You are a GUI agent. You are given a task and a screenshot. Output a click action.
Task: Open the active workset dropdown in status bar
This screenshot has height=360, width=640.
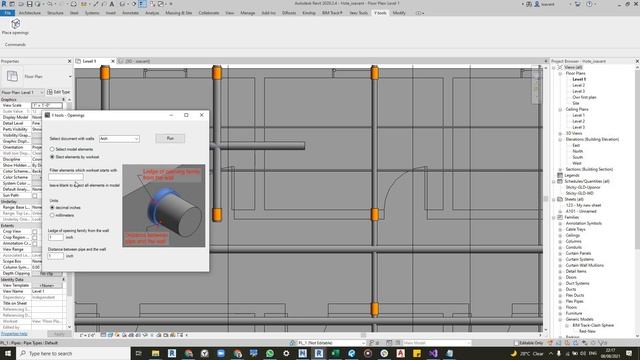[x=330, y=343]
